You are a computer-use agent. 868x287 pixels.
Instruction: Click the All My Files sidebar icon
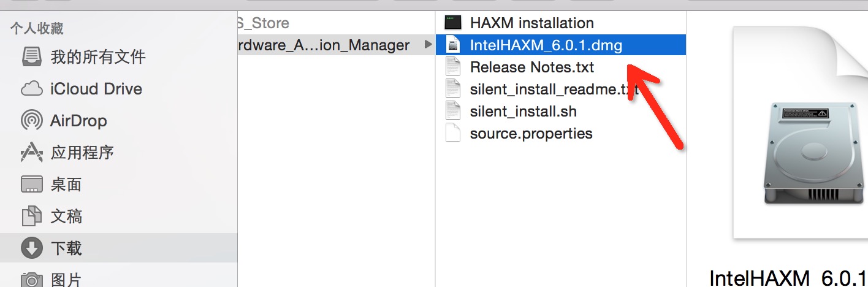pos(31,57)
